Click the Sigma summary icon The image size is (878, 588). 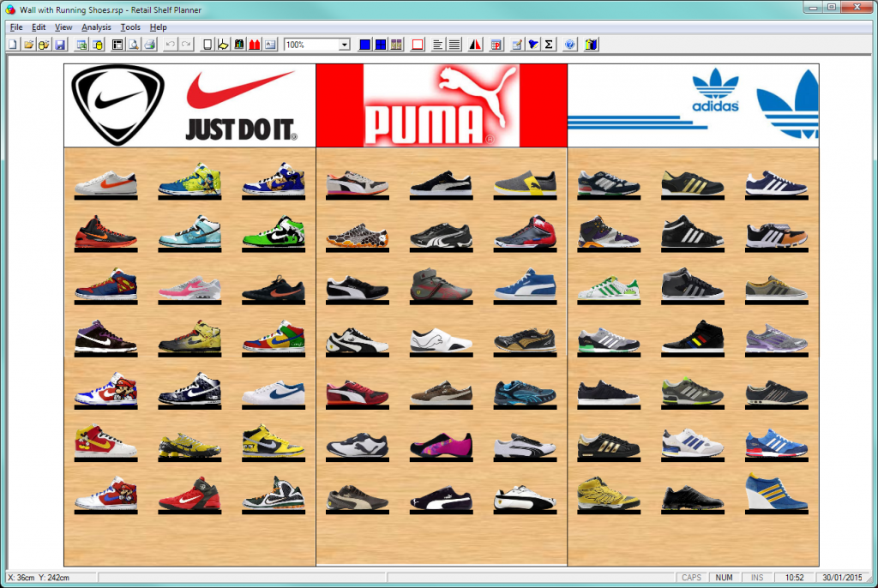[549, 45]
